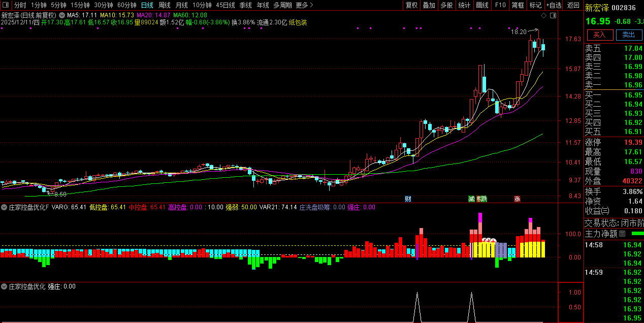Click the 涨停 limit price 19.39
The width and height of the screenshot is (644, 323).
click(633, 142)
